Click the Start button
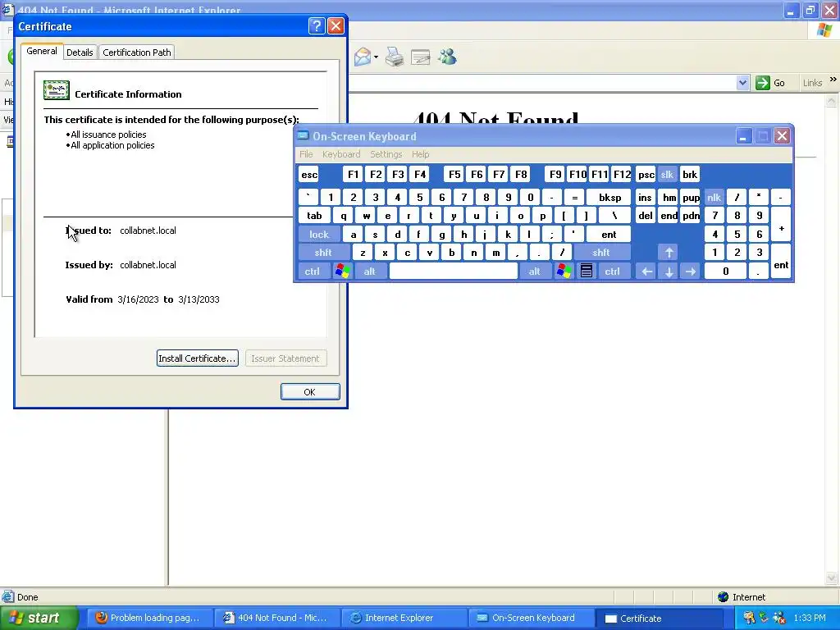Viewport: 840px width, 630px height. pos(39,618)
